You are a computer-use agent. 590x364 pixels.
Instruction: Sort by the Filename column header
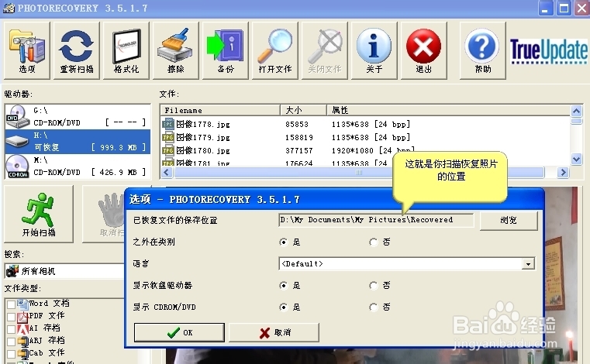coord(220,110)
